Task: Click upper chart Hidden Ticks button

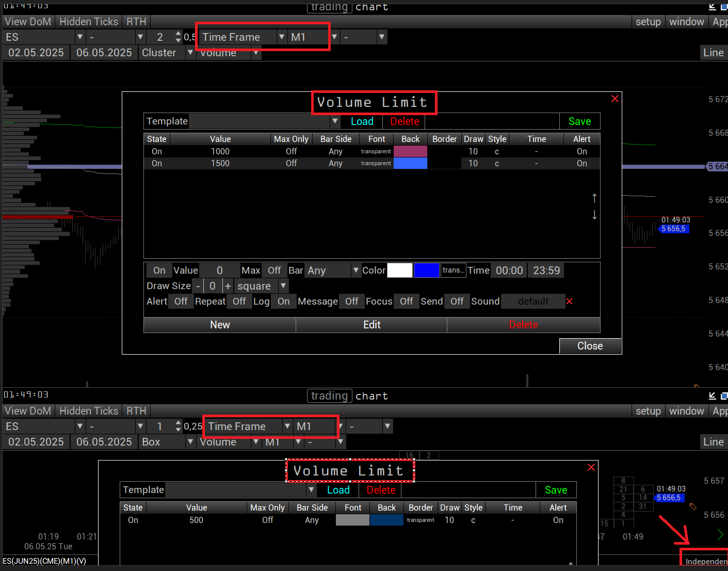Action: click(89, 21)
